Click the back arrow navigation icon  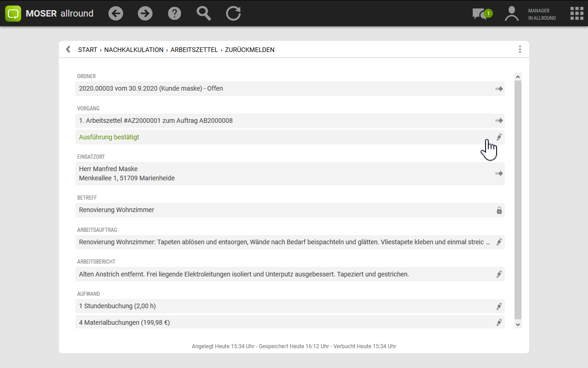116,13
